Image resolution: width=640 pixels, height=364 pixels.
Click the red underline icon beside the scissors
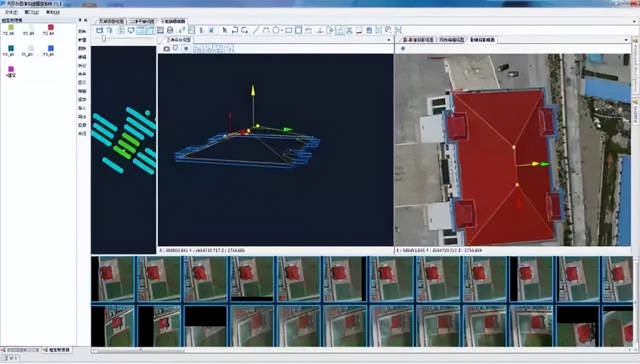(359, 30)
